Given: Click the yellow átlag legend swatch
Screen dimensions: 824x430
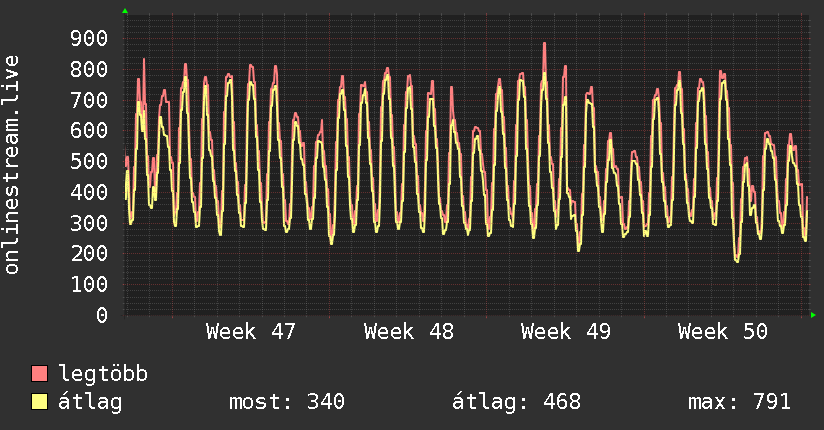Looking at the screenshot, I should [x=39, y=401].
